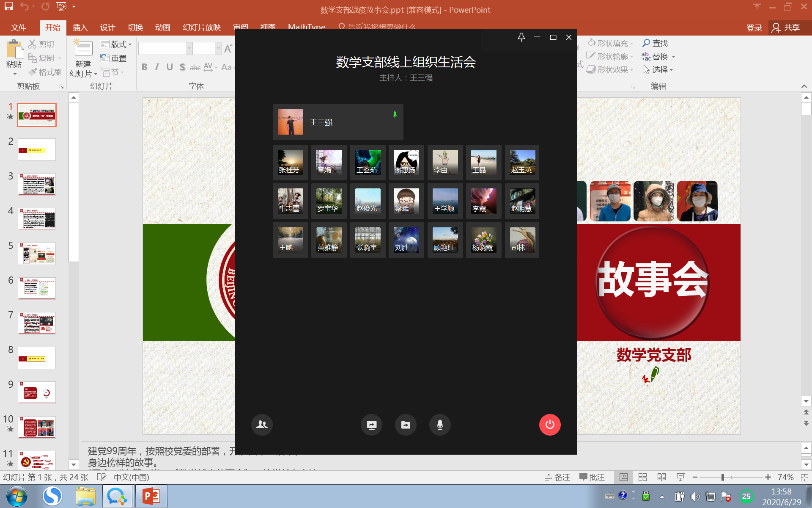Switch to the Design tab

(107, 28)
